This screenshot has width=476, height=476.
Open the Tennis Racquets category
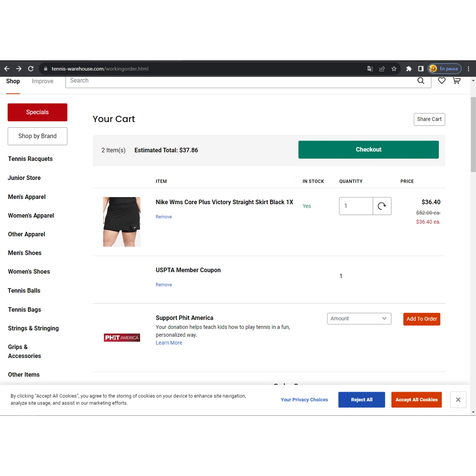30,159
